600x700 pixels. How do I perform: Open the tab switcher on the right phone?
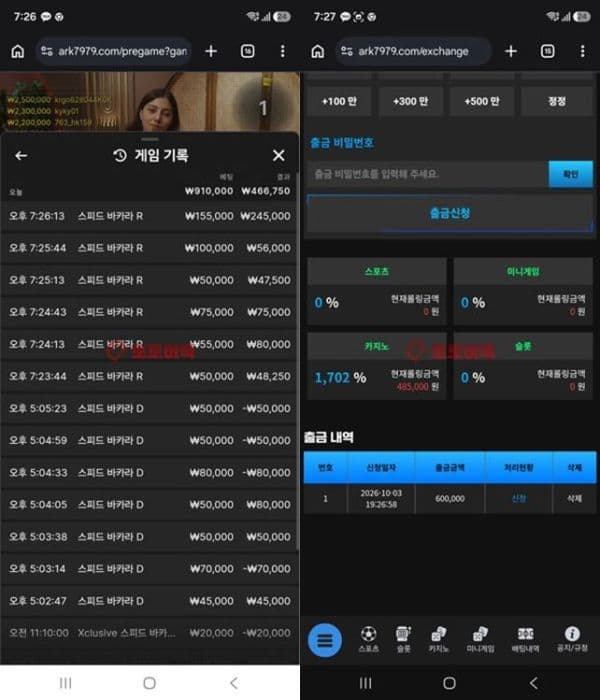click(547, 51)
